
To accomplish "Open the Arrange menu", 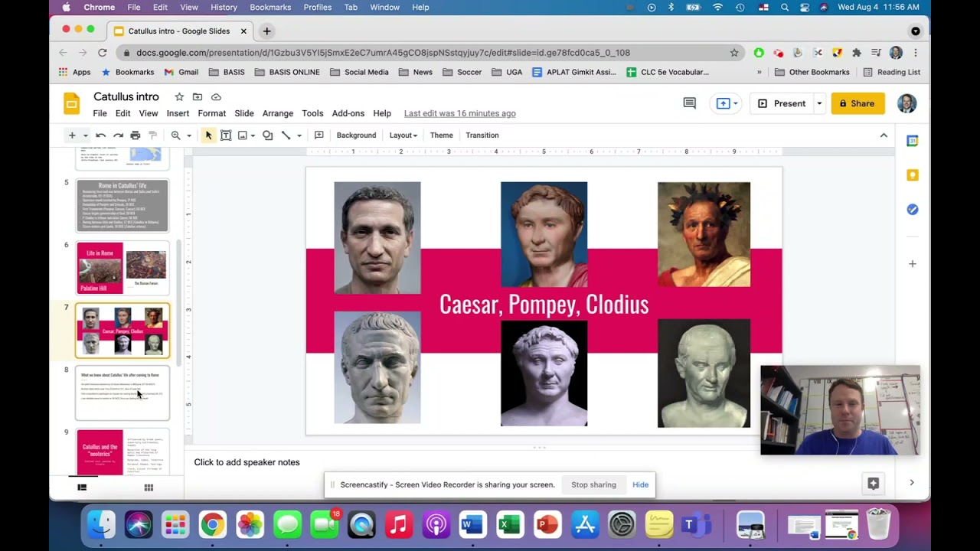I will [x=278, y=113].
